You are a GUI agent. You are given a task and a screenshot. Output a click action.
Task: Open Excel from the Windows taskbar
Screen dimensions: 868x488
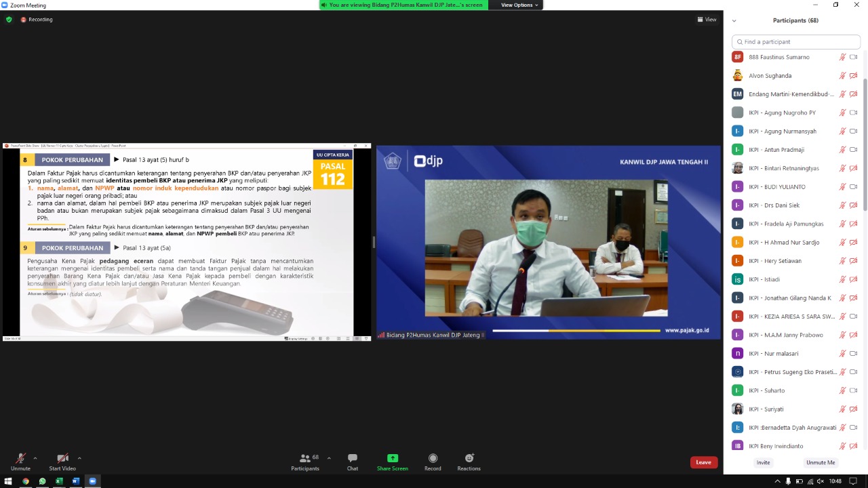59,481
